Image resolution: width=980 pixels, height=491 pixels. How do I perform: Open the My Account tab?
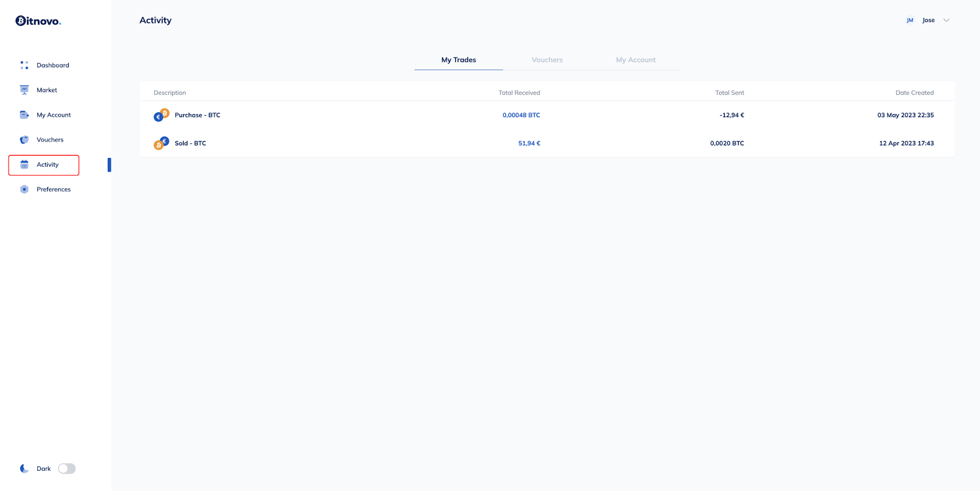(636, 60)
